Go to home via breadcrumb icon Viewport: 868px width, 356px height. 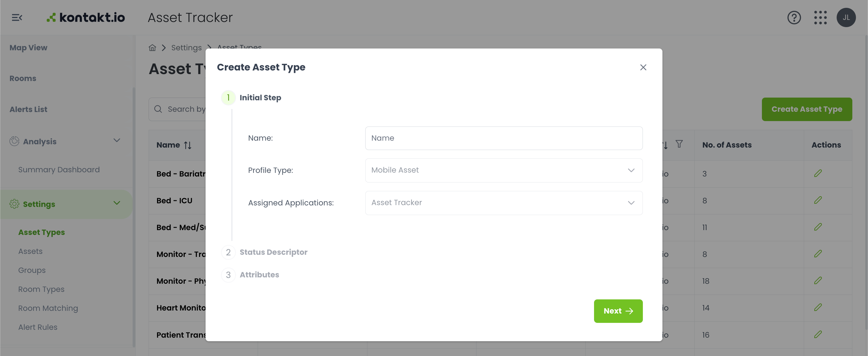[x=152, y=48]
